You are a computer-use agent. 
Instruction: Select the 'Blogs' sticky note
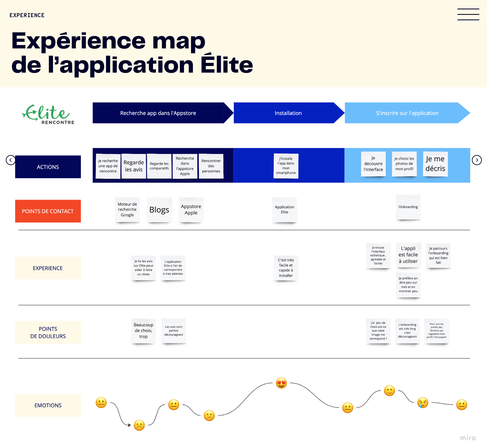pos(159,209)
